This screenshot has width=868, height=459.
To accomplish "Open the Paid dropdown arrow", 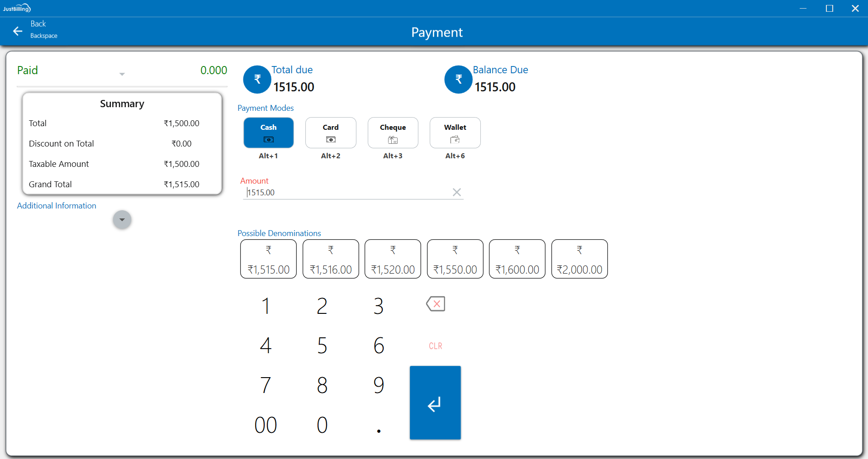I will click(x=122, y=74).
